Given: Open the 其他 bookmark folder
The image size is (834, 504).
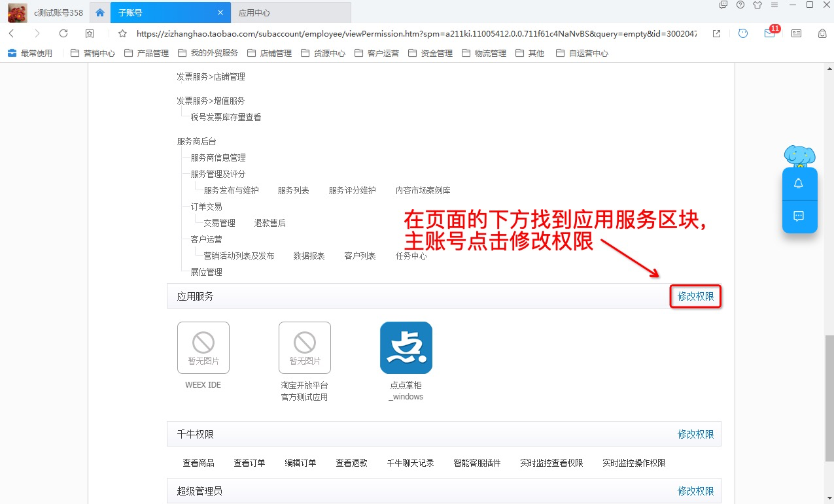Looking at the screenshot, I should click(530, 54).
